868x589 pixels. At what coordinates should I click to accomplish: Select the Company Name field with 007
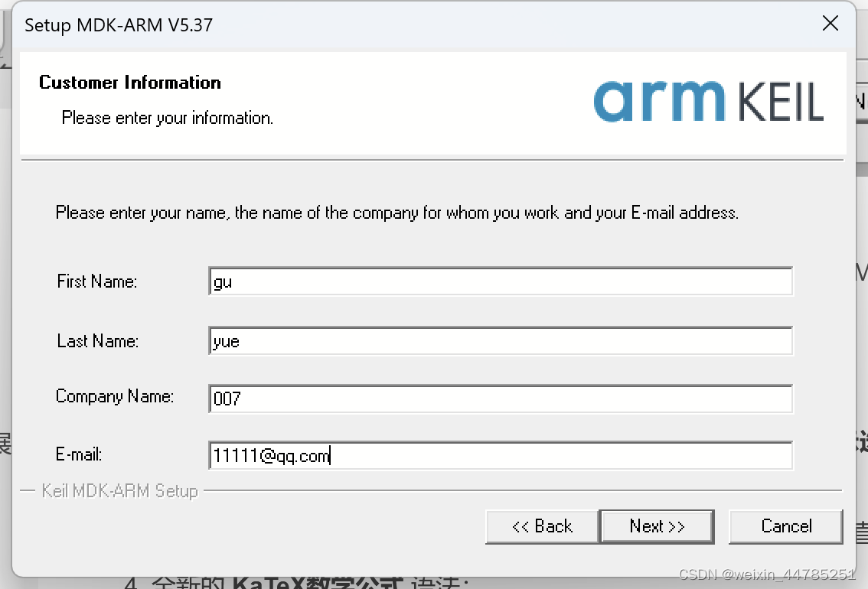501,399
